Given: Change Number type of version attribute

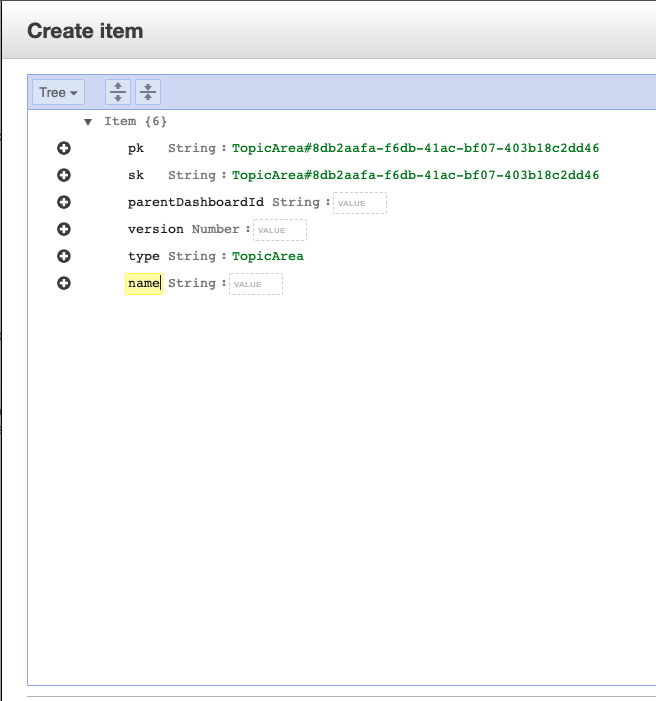Looking at the screenshot, I should point(216,229).
